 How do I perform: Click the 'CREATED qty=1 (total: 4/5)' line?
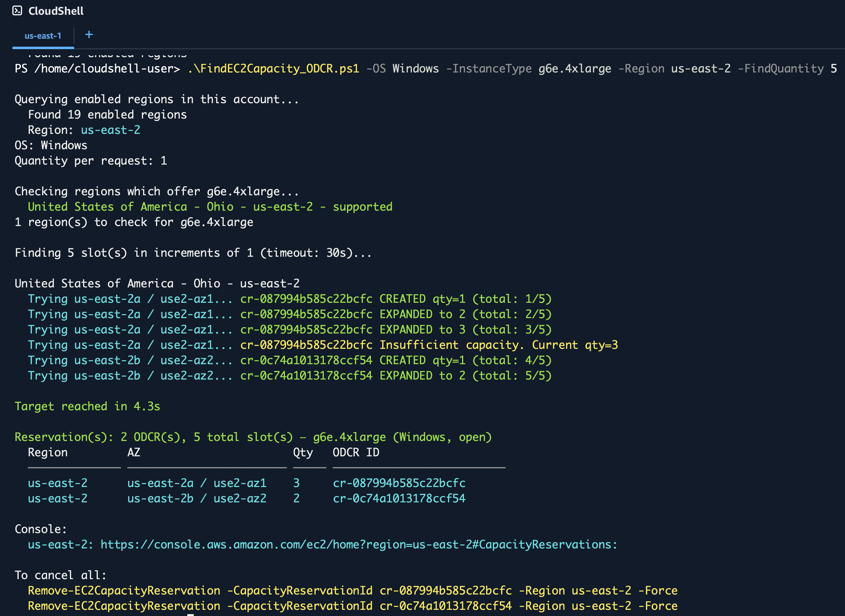[290, 360]
